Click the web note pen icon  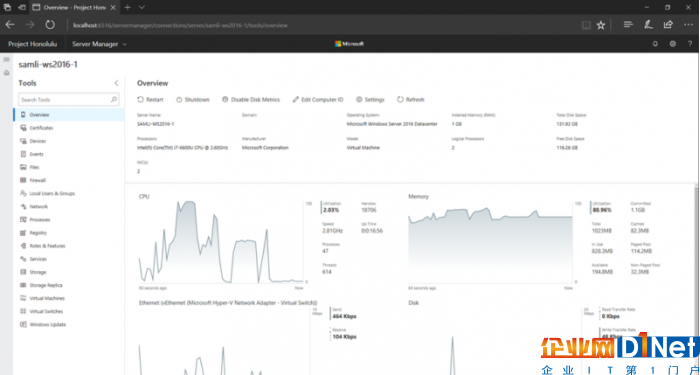pyautogui.click(x=648, y=25)
